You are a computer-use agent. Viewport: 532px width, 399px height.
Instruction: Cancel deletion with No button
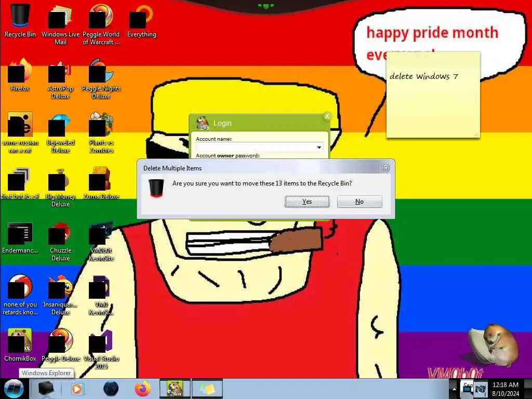360,202
